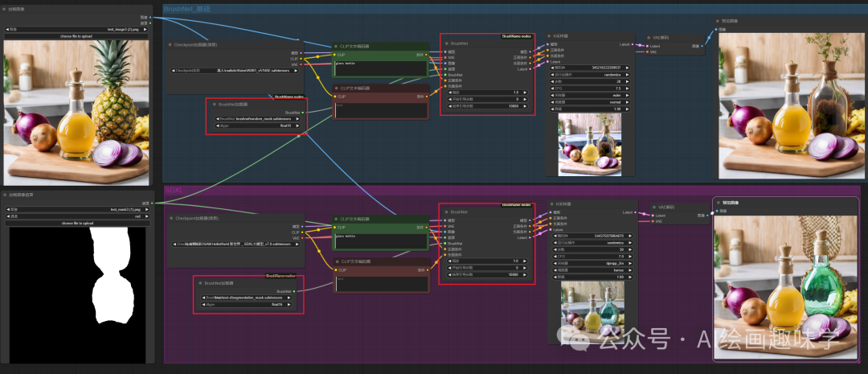Open the randomize seed control in upper K采样器
Image resolution: width=868 pixels, height=374 pixels.
click(x=590, y=74)
